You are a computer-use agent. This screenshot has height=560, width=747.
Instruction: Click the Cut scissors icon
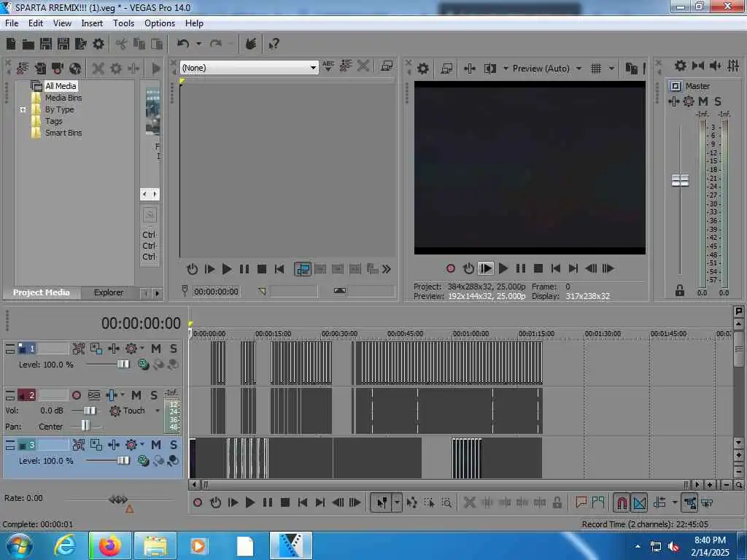[122, 44]
